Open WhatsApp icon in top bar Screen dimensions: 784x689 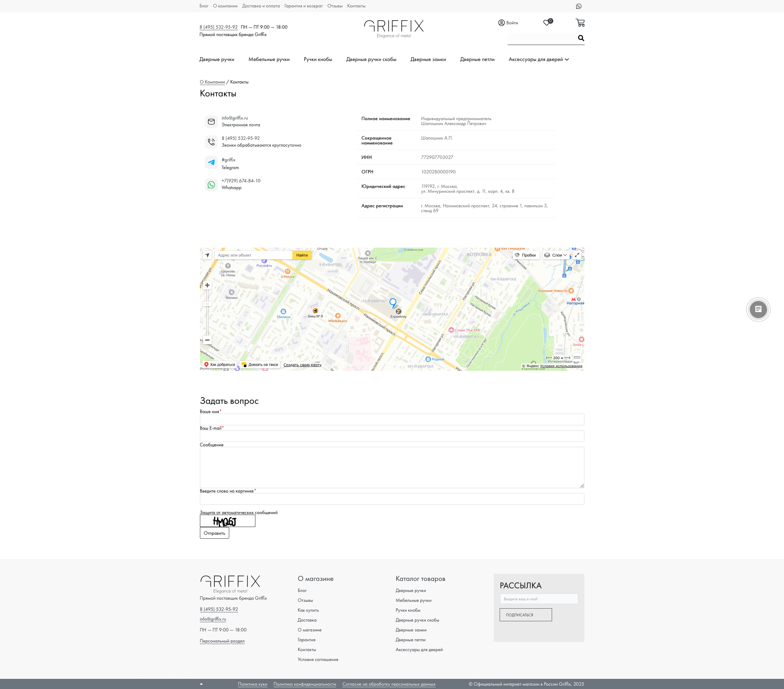[579, 6]
